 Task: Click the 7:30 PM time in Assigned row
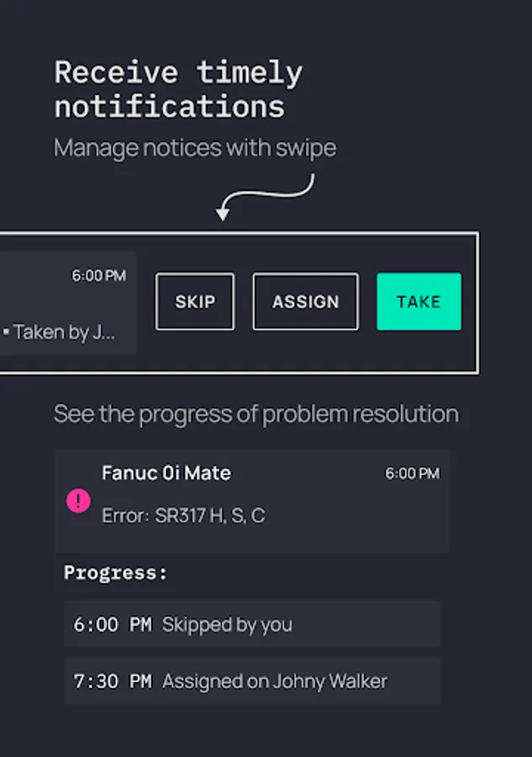tap(112, 681)
